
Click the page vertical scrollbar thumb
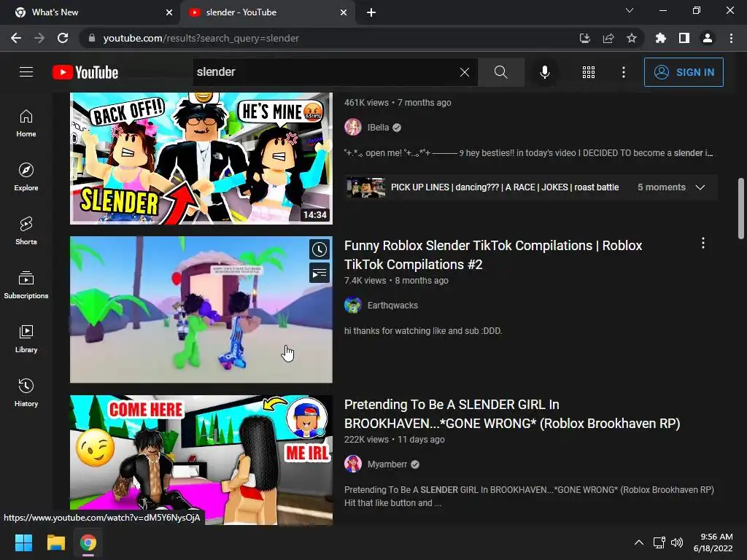(x=741, y=209)
